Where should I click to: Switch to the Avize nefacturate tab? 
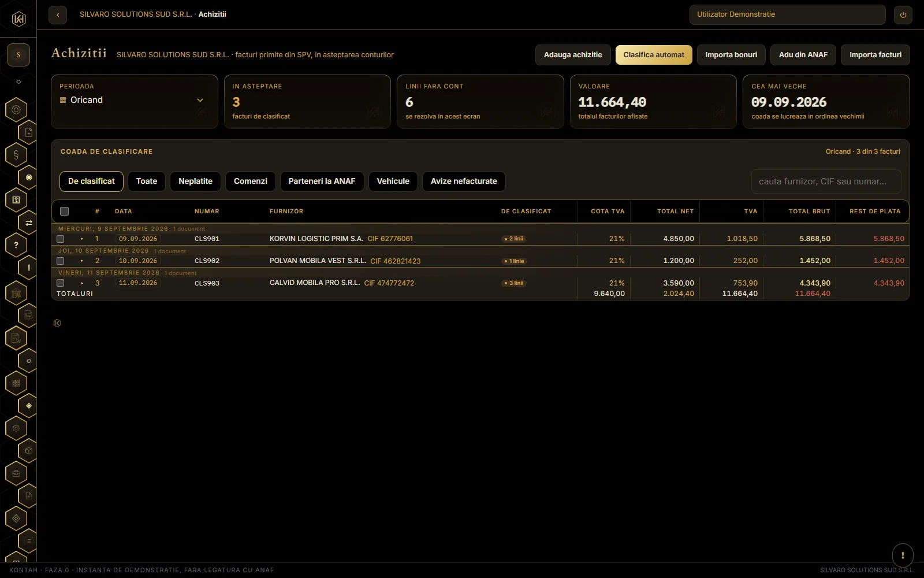click(x=464, y=181)
